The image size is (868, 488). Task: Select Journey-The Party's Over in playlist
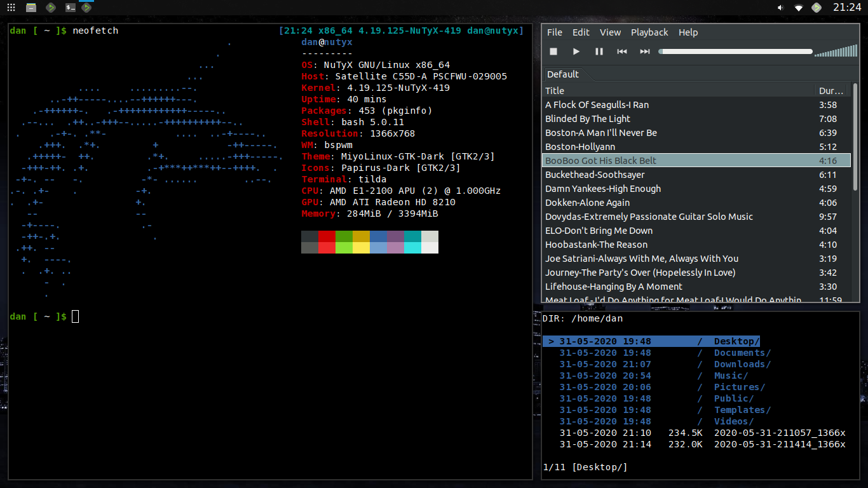640,273
